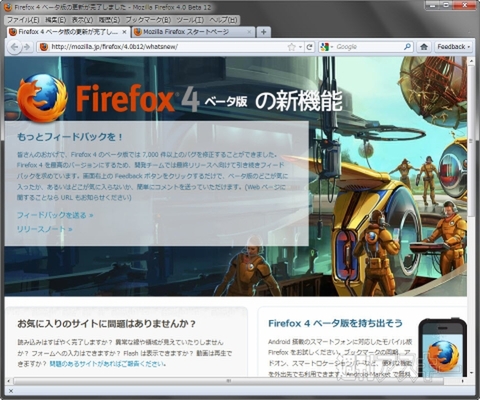Open the リリースノート link
Screen dimensions: 480x400
click(44, 229)
